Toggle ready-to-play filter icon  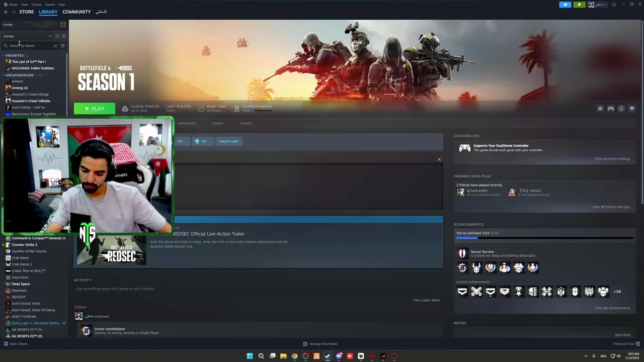(63, 36)
